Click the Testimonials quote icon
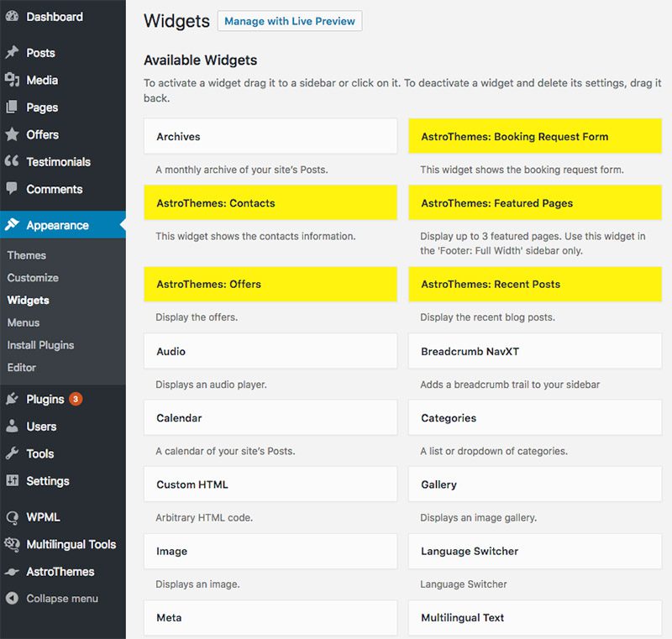Viewport: 672px width, 639px height. point(12,161)
